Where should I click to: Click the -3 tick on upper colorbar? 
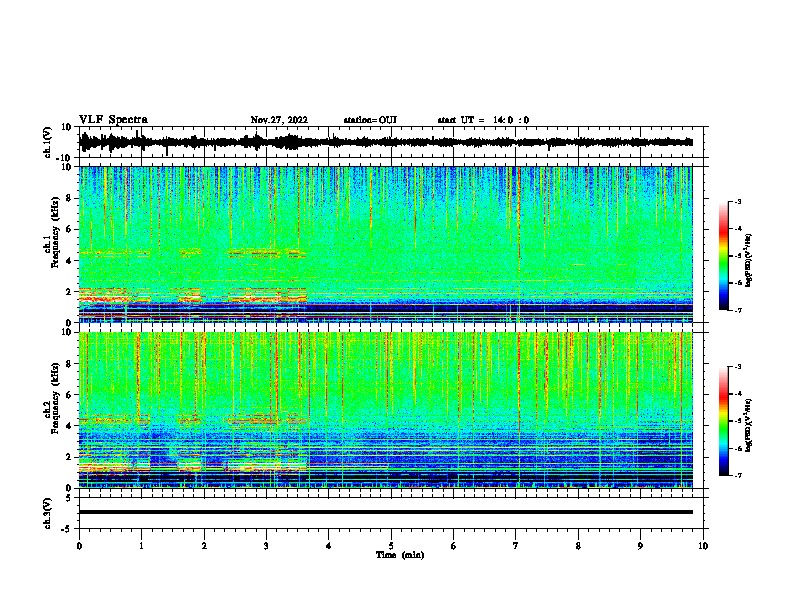(x=737, y=201)
